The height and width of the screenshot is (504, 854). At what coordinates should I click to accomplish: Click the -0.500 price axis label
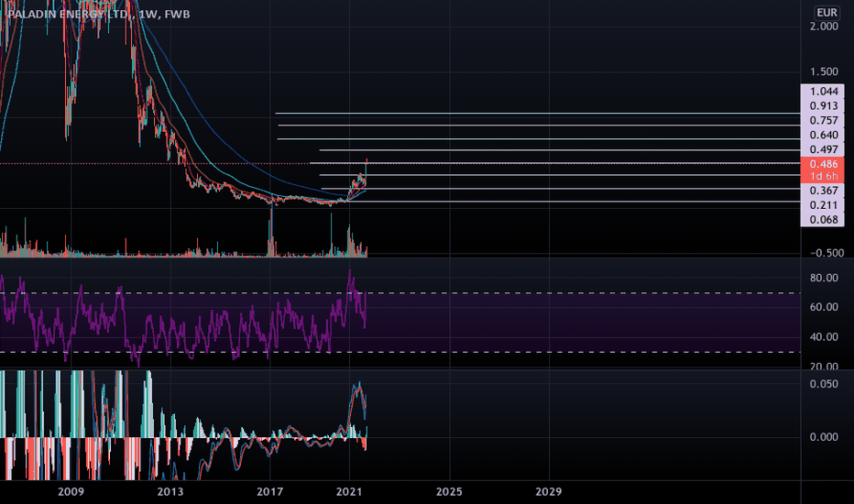(827, 253)
